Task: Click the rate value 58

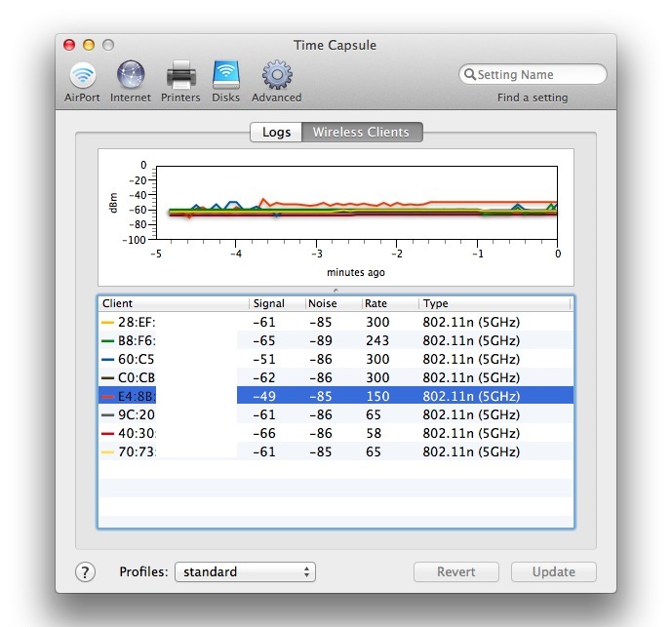Action: click(x=374, y=433)
